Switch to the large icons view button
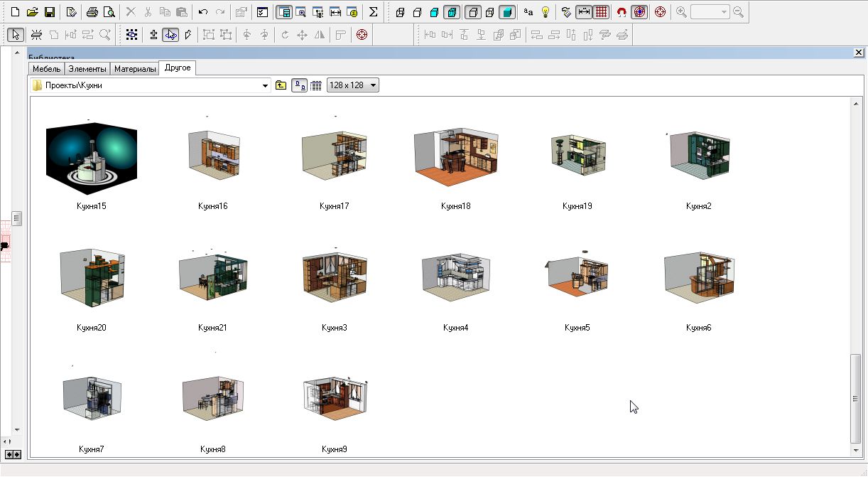The width and height of the screenshot is (868, 477). 300,85
